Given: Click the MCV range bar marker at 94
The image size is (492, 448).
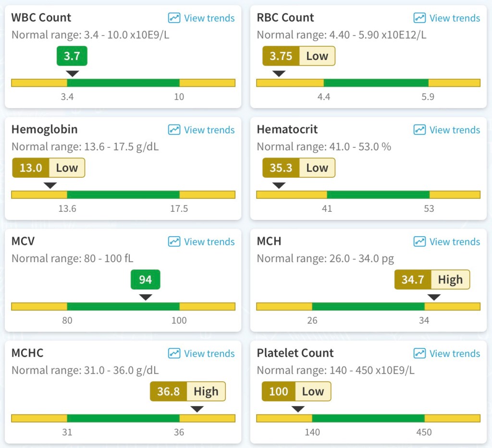Looking at the screenshot, I should click(146, 298).
